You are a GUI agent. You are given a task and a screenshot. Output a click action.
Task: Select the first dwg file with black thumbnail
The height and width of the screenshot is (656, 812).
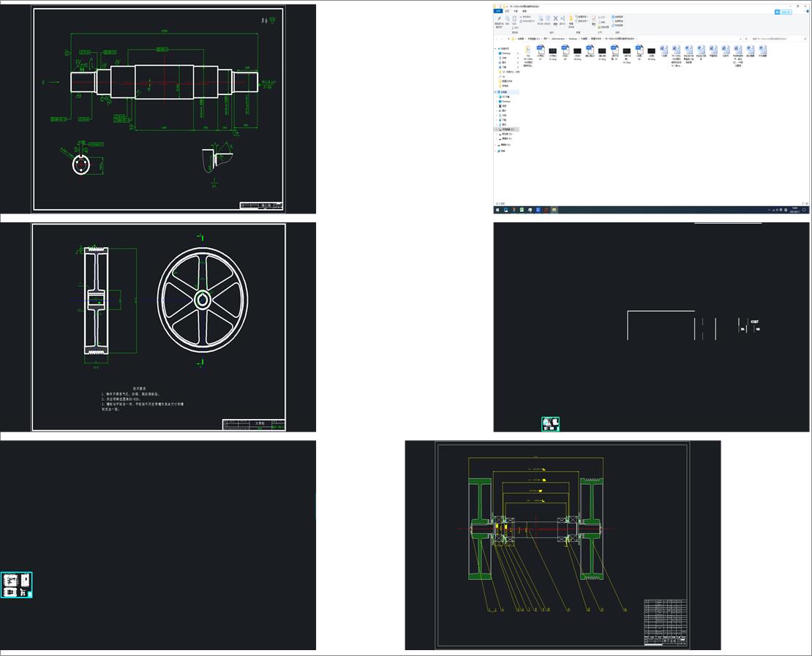552,53
